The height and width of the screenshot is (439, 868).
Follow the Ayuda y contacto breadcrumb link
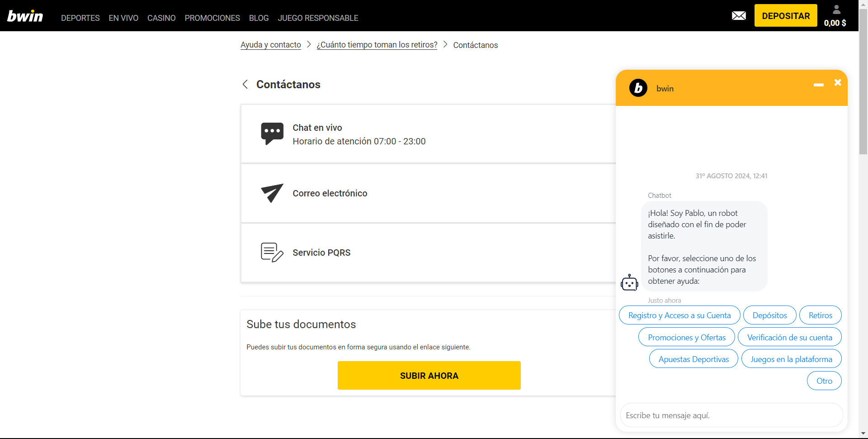pos(271,45)
